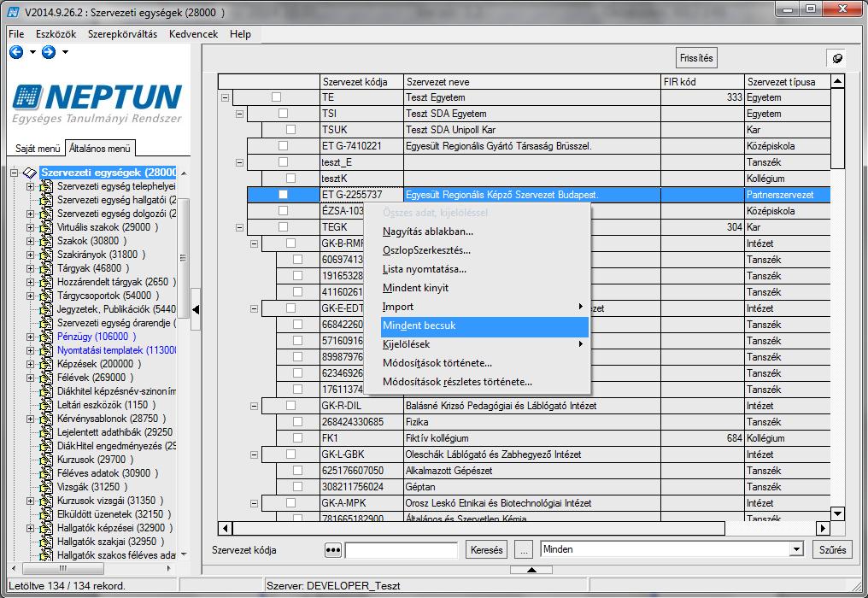Click the pin icon next to Frissítés
Image resolution: width=868 pixels, height=598 pixels.
[x=837, y=58]
